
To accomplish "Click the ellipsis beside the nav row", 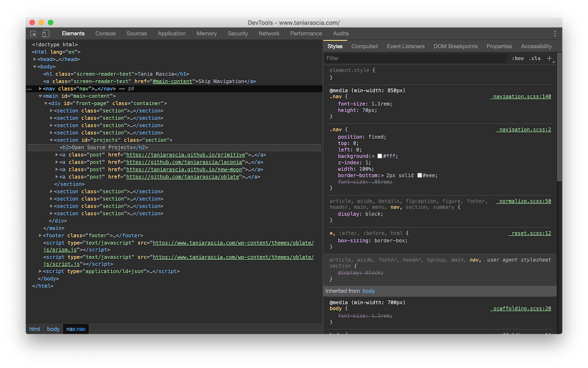I will (x=29, y=89).
